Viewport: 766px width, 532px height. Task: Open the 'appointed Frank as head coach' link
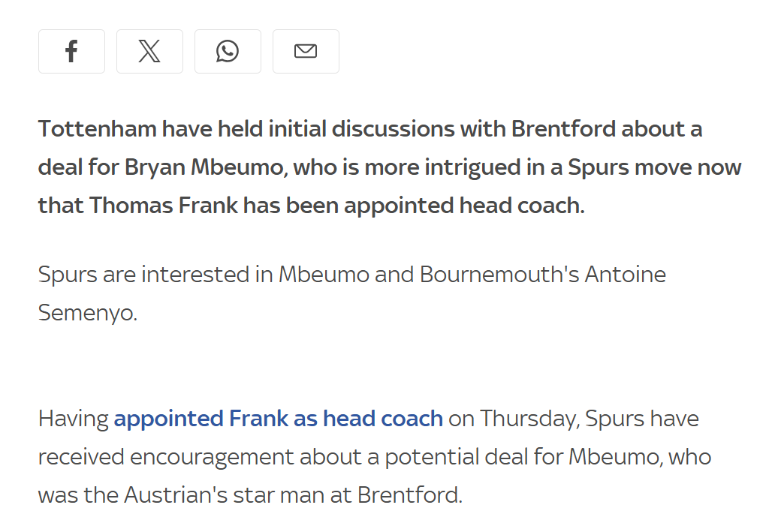pos(278,419)
